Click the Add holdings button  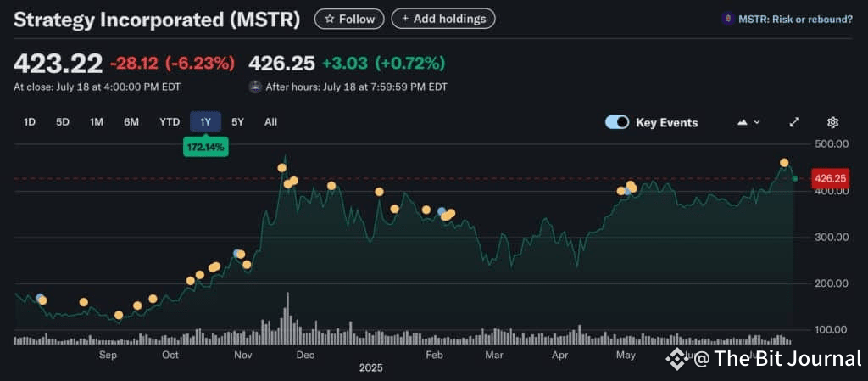pyautogui.click(x=442, y=19)
